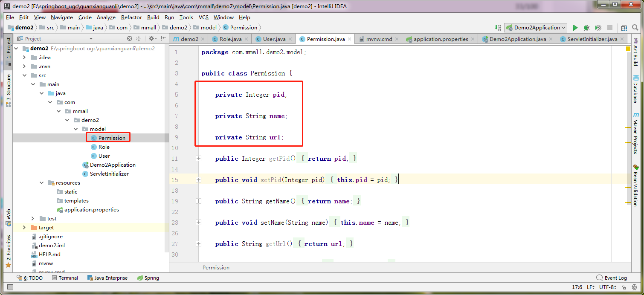
Task: Open the 6: TODO tool window
Action: tap(29, 278)
